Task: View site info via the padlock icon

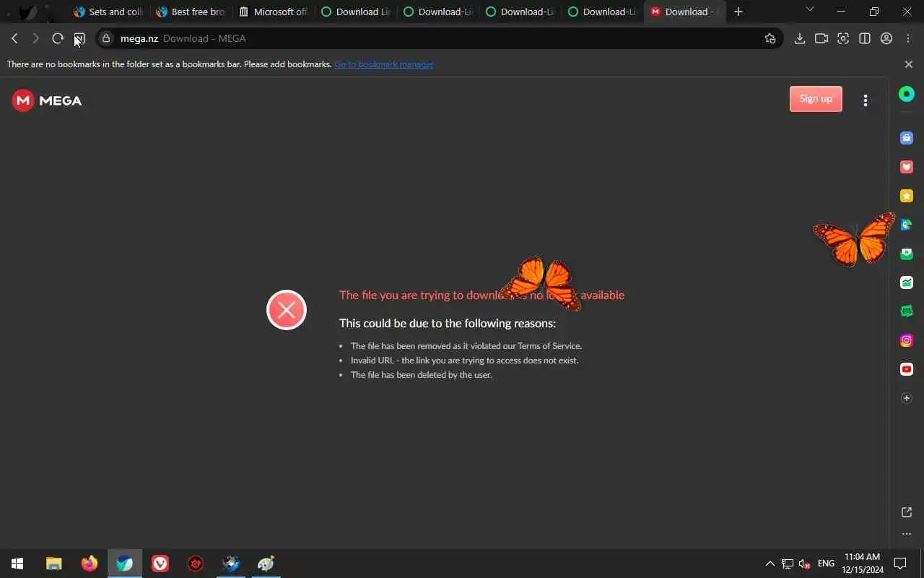Action: pos(107,38)
